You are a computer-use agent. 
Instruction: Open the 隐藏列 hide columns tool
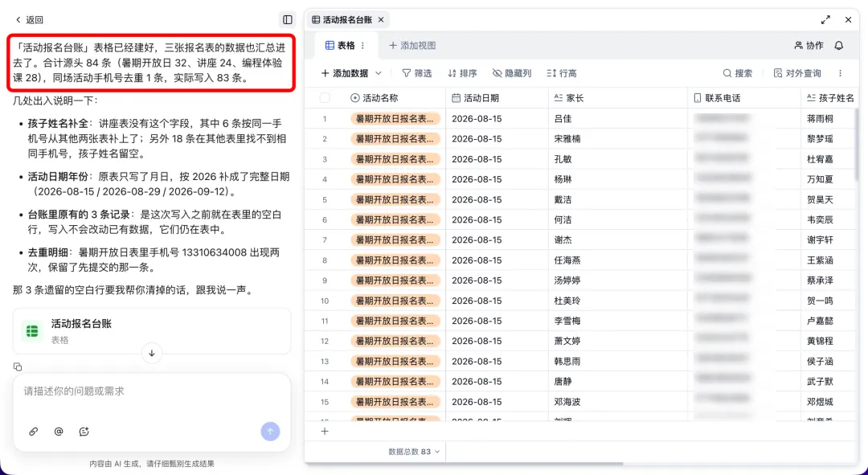pyautogui.click(x=512, y=73)
